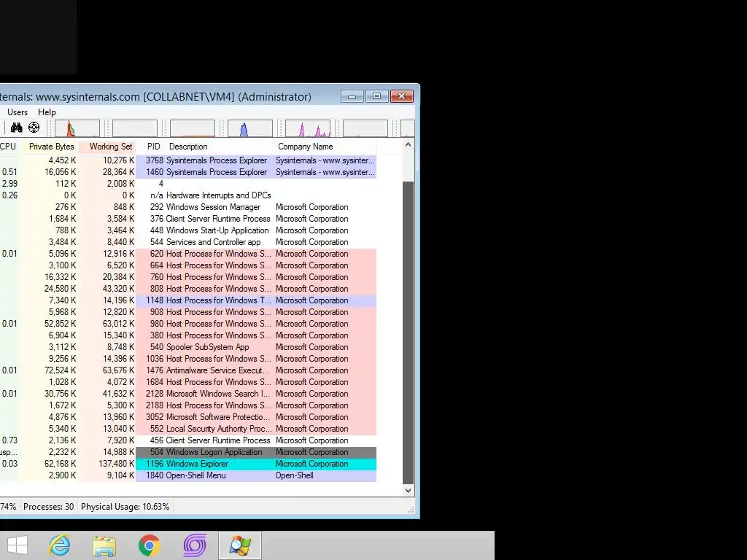Select Host Process for Windows row PID 808
This screenshot has width=747, height=560.
click(x=188, y=289)
